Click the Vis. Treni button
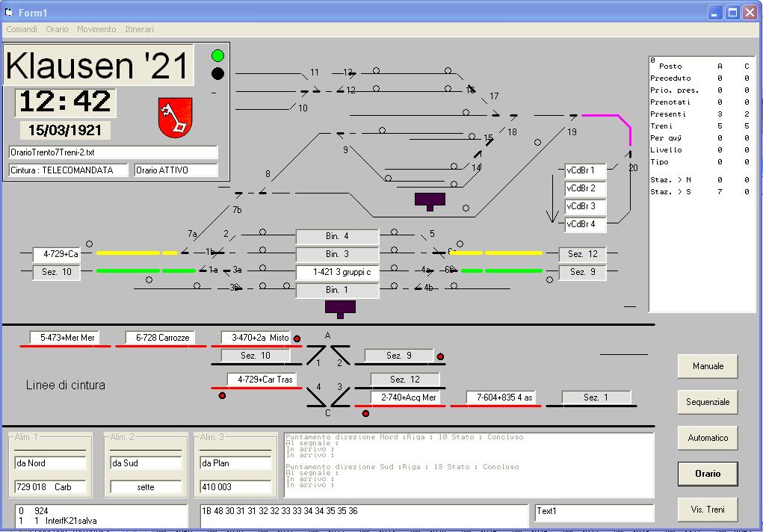The width and height of the screenshot is (763, 532). [x=707, y=510]
